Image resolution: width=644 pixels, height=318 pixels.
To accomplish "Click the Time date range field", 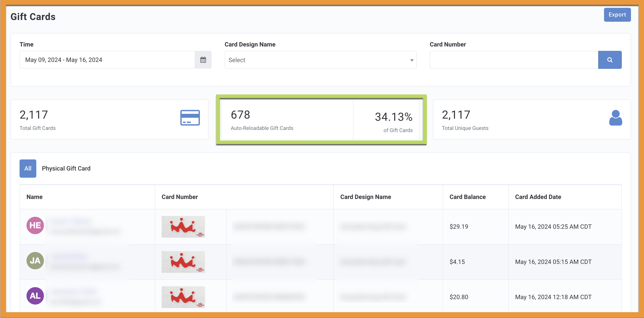I will [x=107, y=60].
